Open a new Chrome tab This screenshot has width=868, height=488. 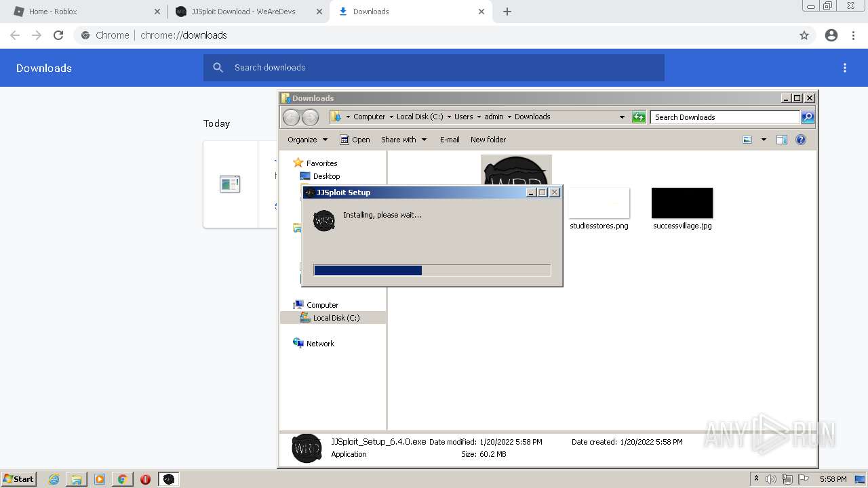click(x=507, y=12)
